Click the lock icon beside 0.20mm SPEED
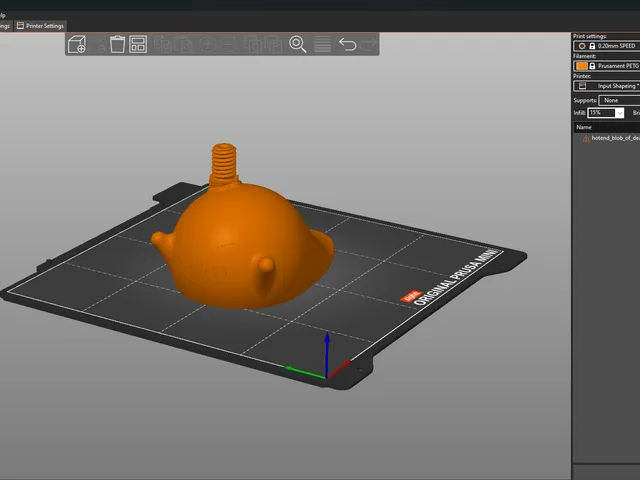This screenshot has width=640, height=480. [592, 46]
